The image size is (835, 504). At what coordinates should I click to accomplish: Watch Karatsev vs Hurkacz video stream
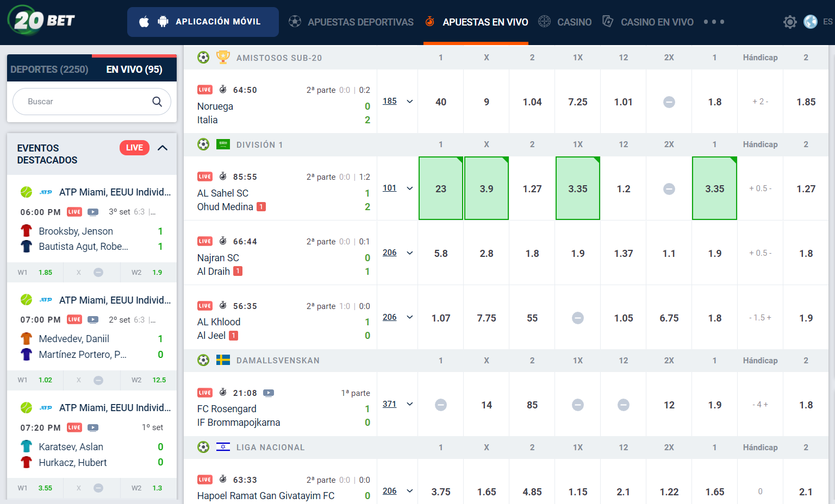(93, 427)
